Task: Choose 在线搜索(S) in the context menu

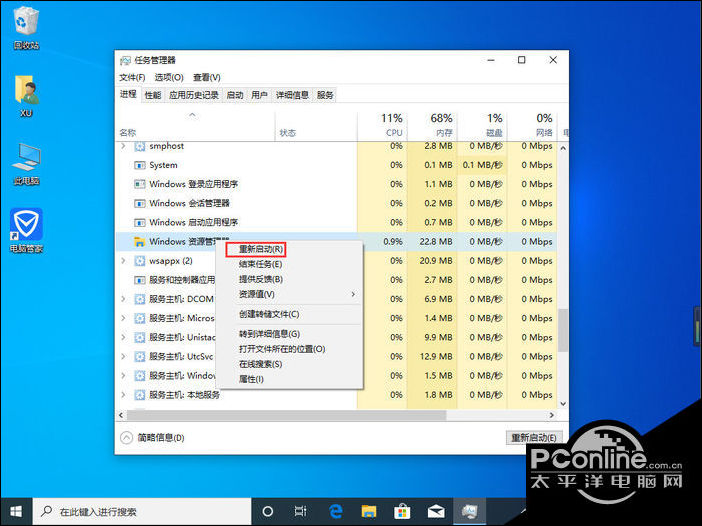Action: coord(260,364)
